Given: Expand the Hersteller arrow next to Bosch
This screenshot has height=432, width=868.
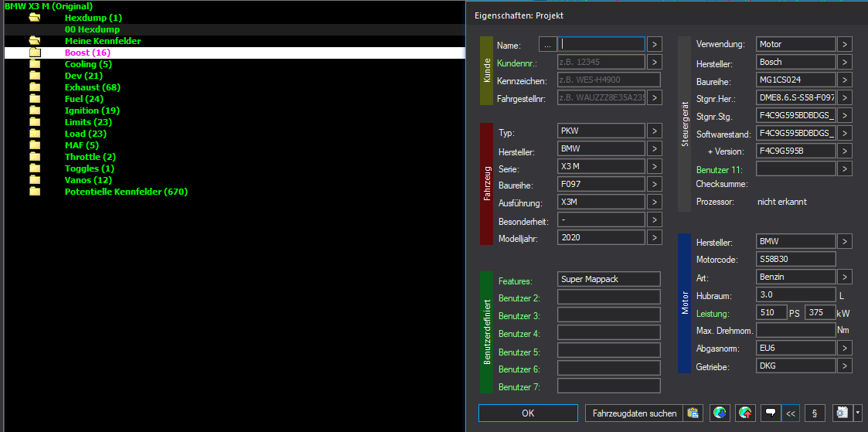Looking at the screenshot, I should 845,62.
